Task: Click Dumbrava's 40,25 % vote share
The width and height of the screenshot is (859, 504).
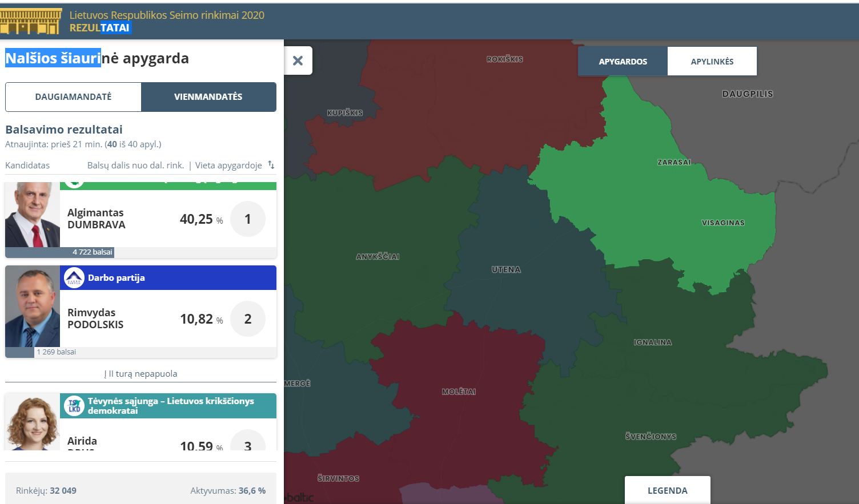Action: coord(201,219)
